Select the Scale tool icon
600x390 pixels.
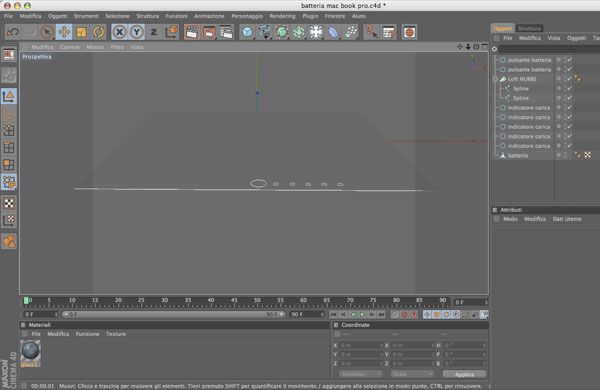81,32
